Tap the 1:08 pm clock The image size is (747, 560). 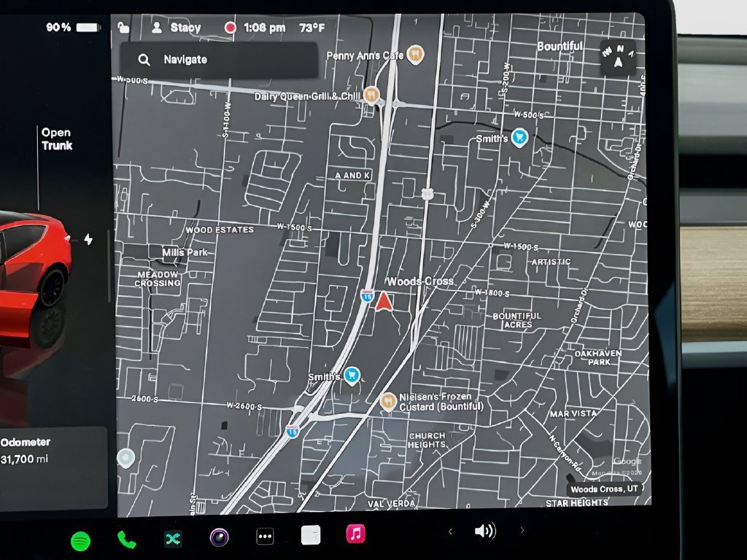click(x=264, y=28)
